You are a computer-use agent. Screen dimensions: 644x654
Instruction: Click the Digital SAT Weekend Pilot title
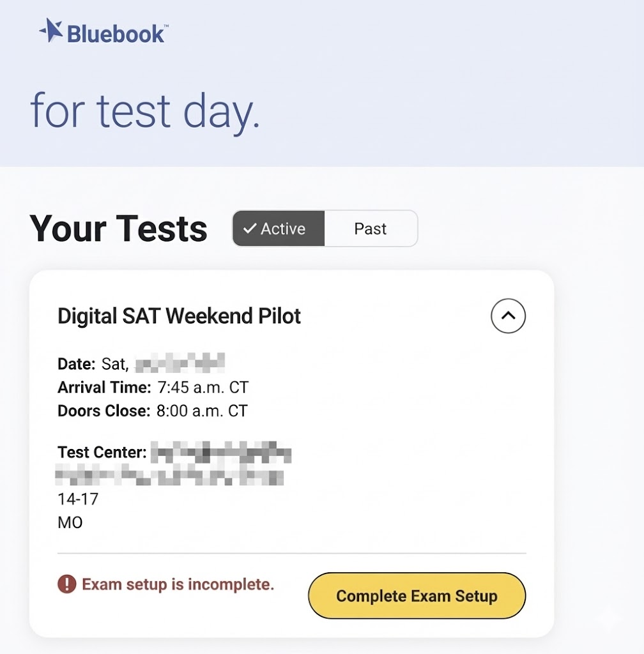tap(179, 316)
